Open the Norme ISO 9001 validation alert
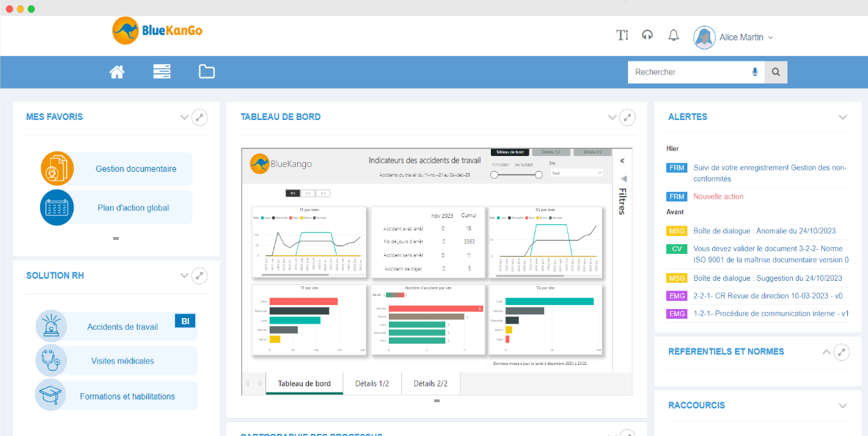Viewport: 868px width, 436px height. click(771, 254)
